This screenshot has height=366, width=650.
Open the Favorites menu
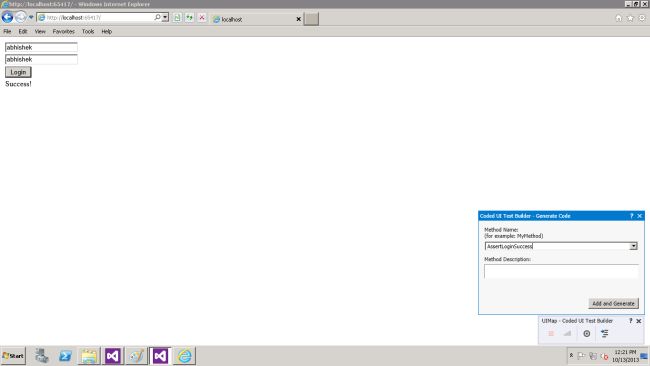63,32
